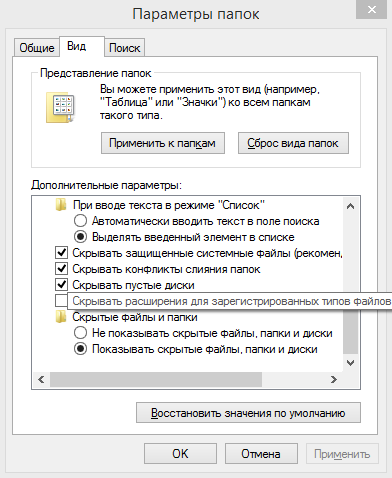
Task: Click the list's scroll up arrow
Action: click(350, 206)
